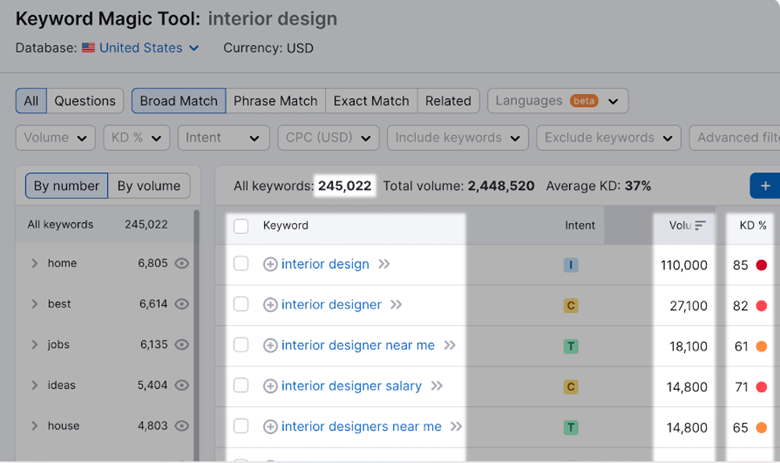Switch grouping to By volume
This screenshot has height=463, width=780.
point(149,186)
